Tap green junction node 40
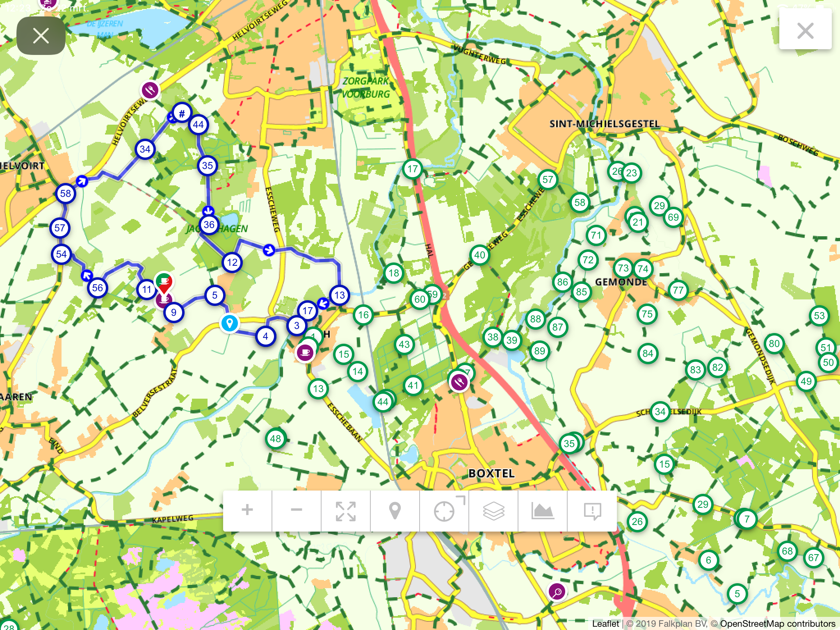This screenshot has width=840, height=630. (480, 255)
